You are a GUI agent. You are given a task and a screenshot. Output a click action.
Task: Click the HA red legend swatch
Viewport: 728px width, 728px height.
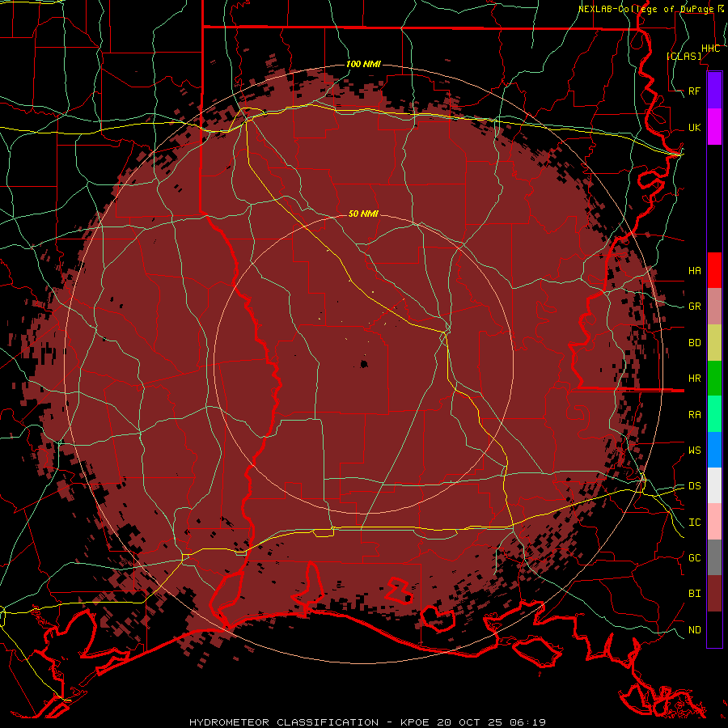click(x=714, y=270)
